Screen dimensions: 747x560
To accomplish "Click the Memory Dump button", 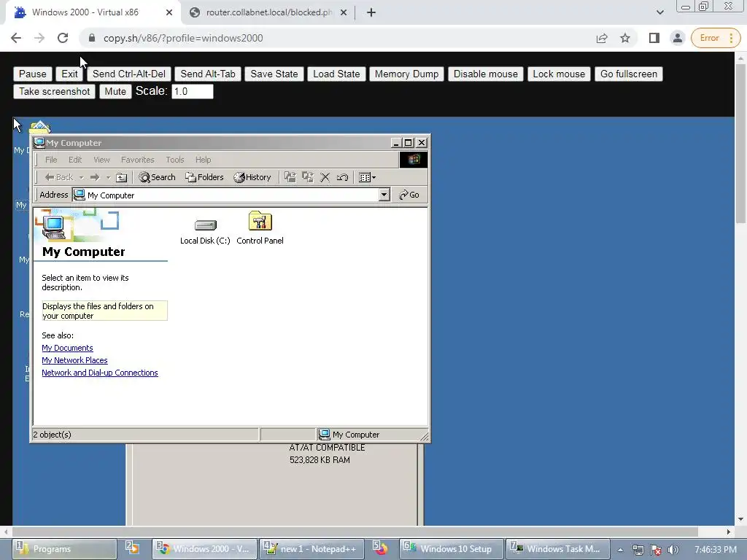I will pyautogui.click(x=406, y=74).
